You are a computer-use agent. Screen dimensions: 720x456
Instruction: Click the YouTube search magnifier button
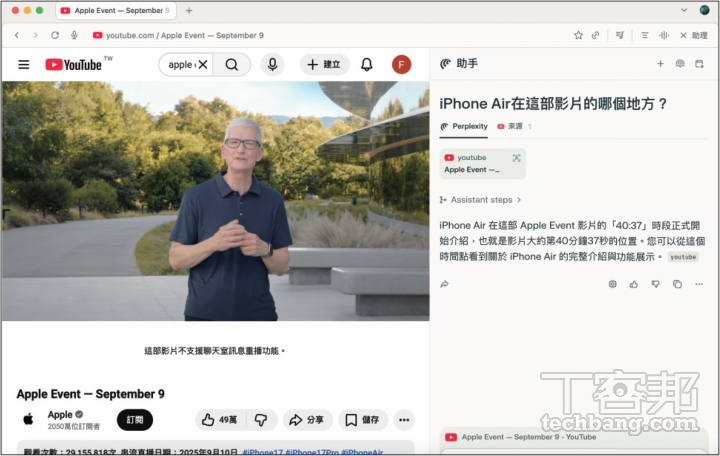[232, 65]
